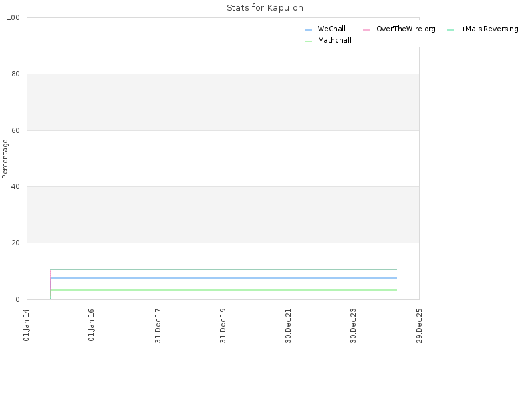Click the 20 value on the y-axis
Screen dimensions: 532x399
[15, 243]
